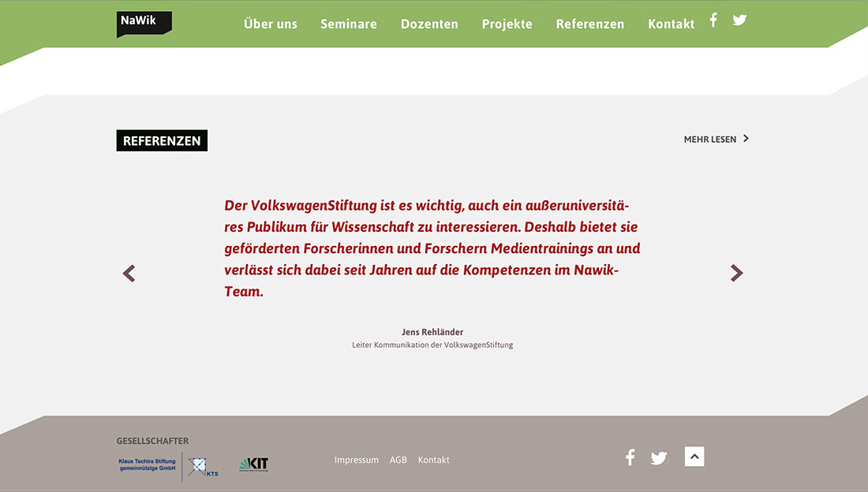
Task: Click the KIT logo in footer
Action: (254, 464)
